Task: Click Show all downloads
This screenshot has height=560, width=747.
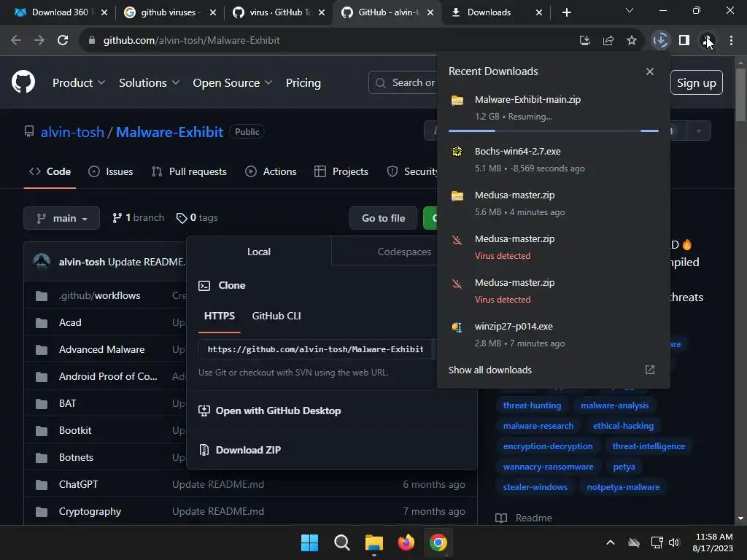Action: tap(489, 370)
